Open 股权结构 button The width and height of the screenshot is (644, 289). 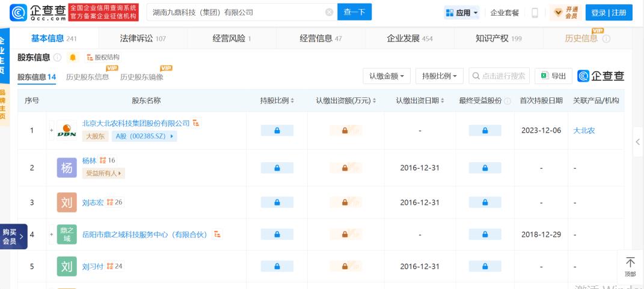103,58
